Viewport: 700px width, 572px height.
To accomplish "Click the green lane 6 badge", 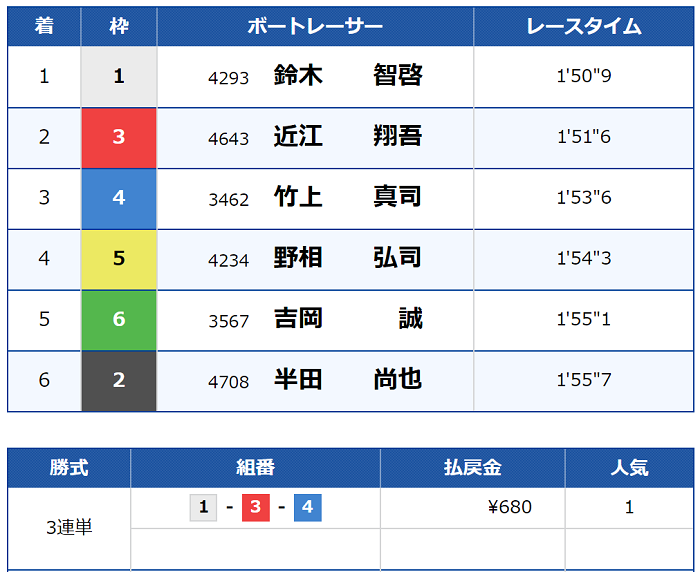I will 119,320.
